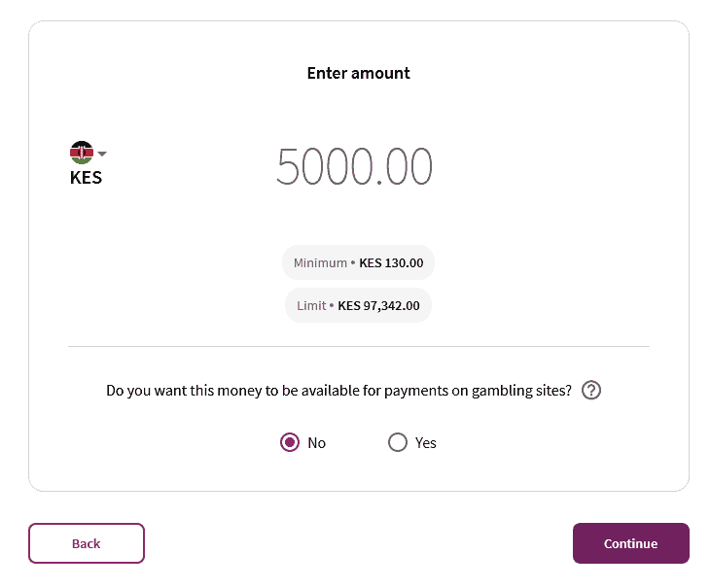The height and width of the screenshot is (588, 711).
Task: Click the KES 130.00 minimum value
Action: pyautogui.click(x=391, y=262)
